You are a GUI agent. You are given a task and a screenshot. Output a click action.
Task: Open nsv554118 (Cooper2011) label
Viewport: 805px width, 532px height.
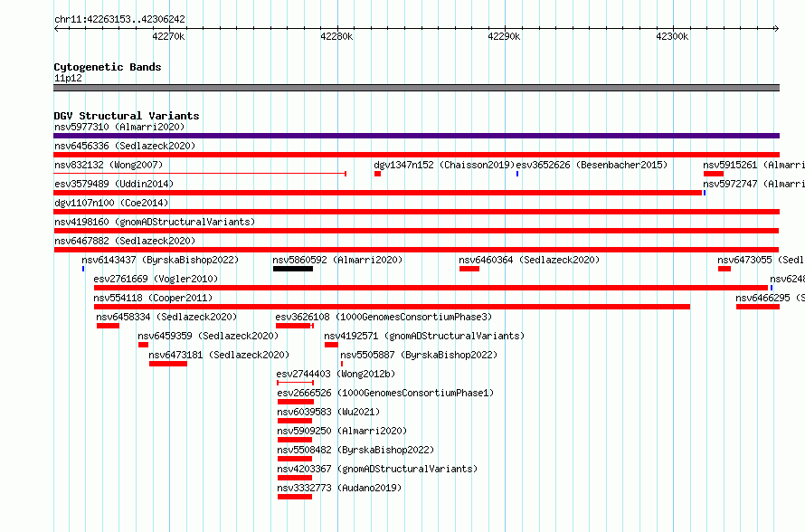tap(153, 298)
